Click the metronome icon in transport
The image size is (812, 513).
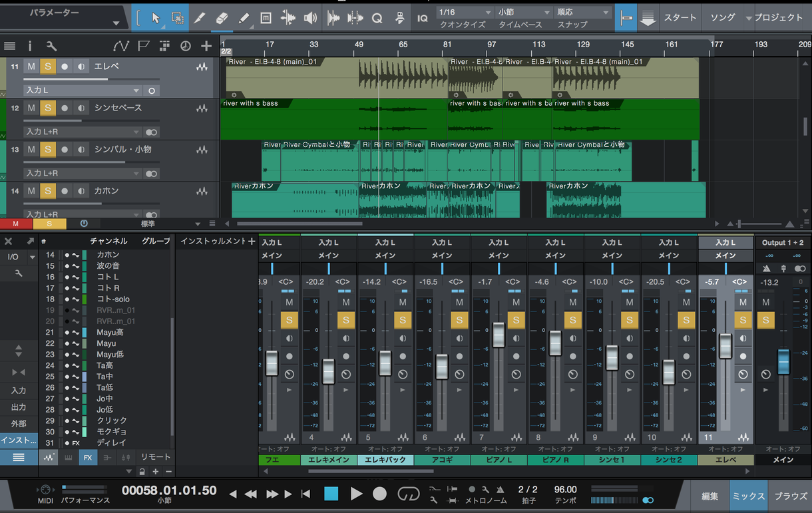tap(500, 489)
